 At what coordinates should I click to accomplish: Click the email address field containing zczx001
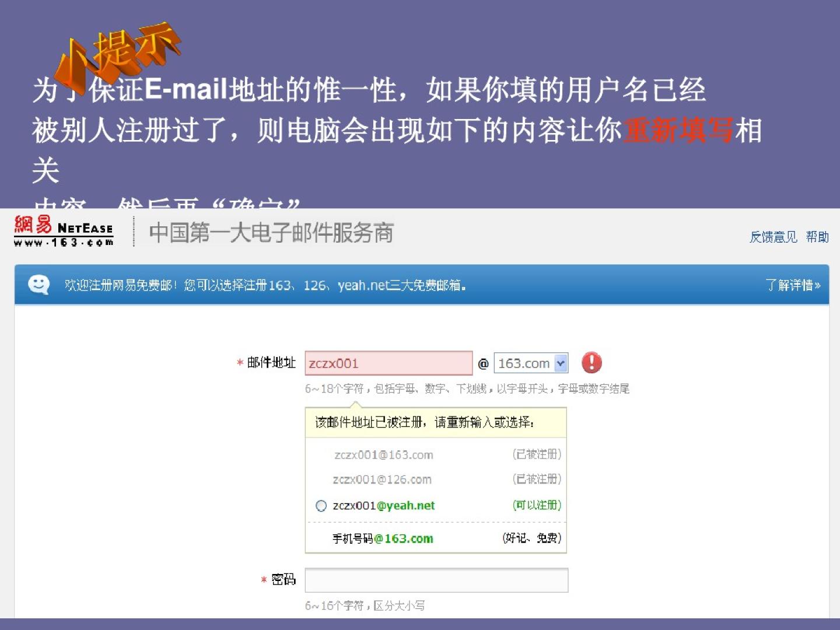pyautogui.click(x=388, y=363)
